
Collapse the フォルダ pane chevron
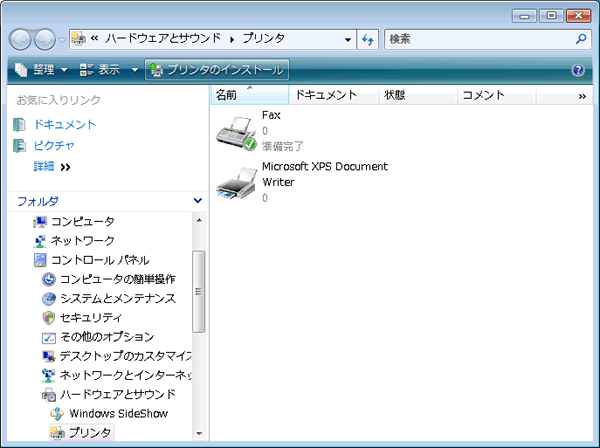(198, 200)
